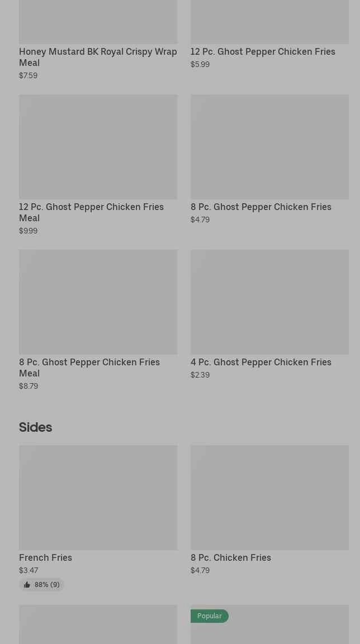Click the 12 Pc. Ghost Pepper Chicken Fries Meal image

click(x=98, y=147)
